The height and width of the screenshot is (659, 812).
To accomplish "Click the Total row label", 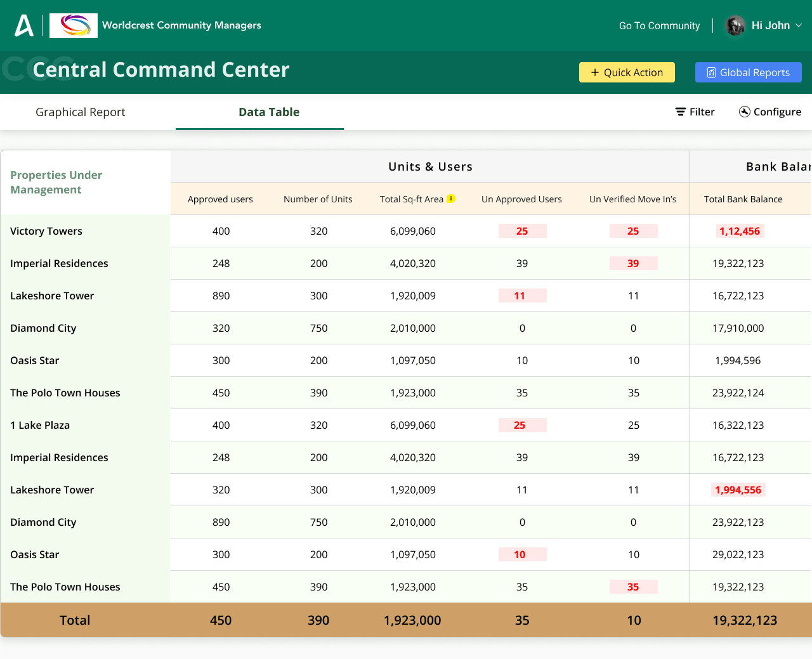I will pos(75,620).
